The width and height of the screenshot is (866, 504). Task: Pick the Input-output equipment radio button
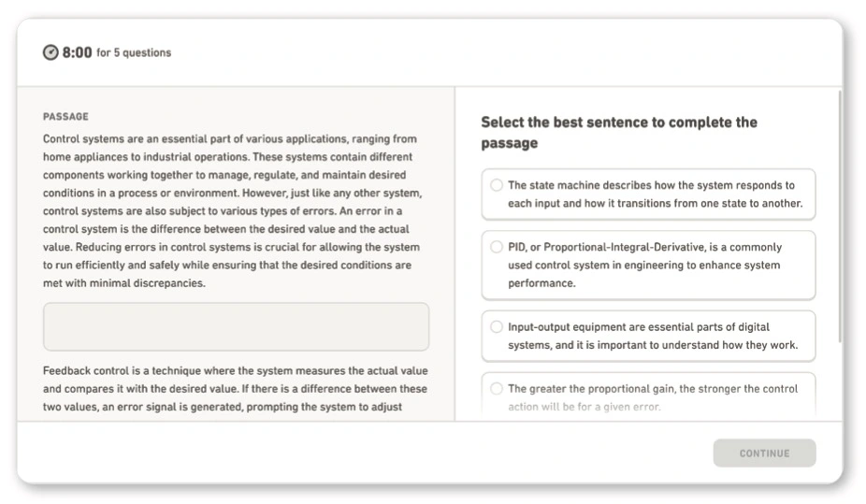[497, 327]
